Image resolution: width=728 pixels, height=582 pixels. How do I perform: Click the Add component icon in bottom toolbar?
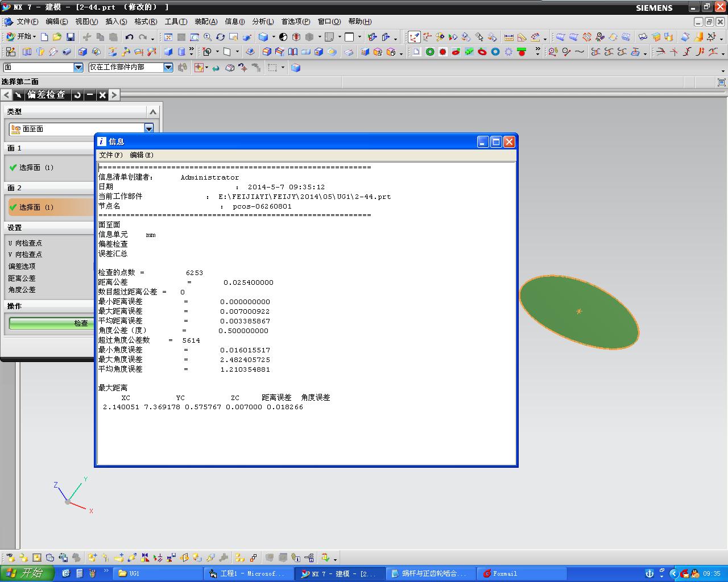pyautogui.click(x=92, y=558)
